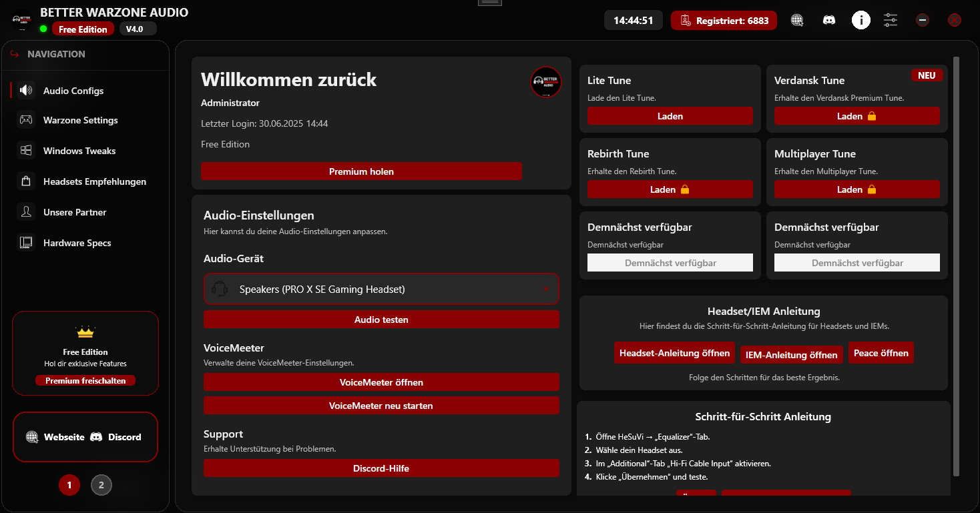Click the Premium holen button
Image resolution: width=980 pixels, height=513 pixels.
(x=361, y=171)
